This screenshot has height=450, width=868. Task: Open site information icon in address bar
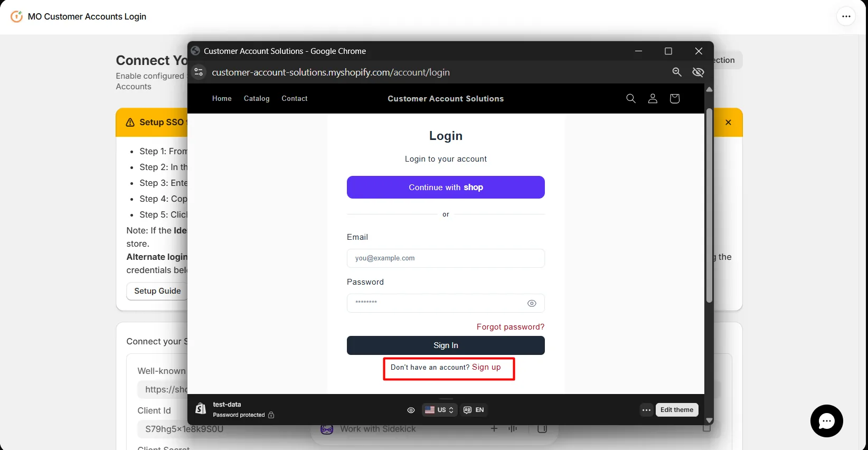coord(199,72)
